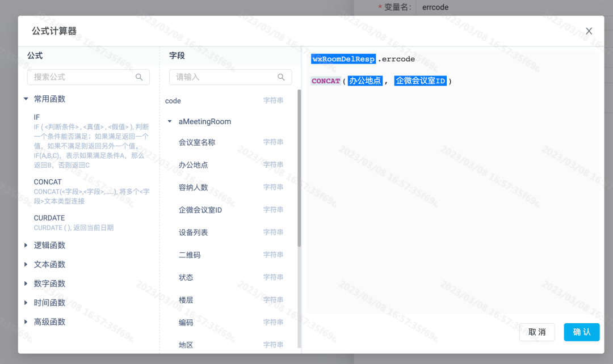Expand the 逻辑函数 category

[26, 246]
